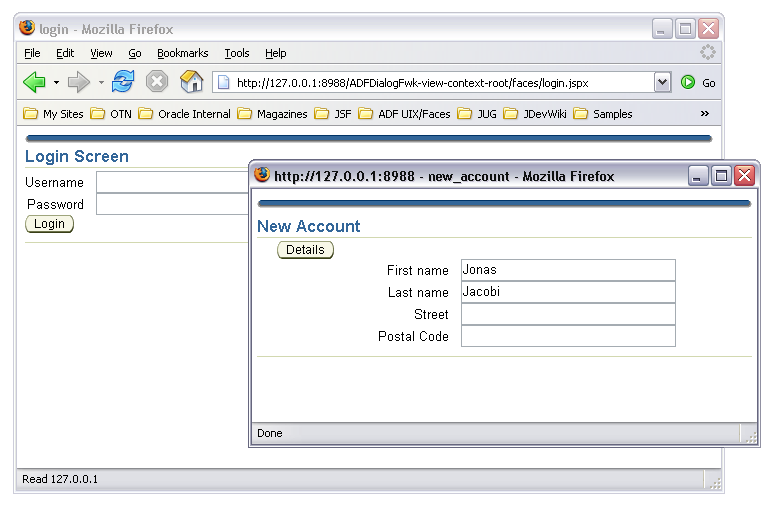The image size is (772, 508).
Task: Open the Go menu
Action: click(134, 53)
